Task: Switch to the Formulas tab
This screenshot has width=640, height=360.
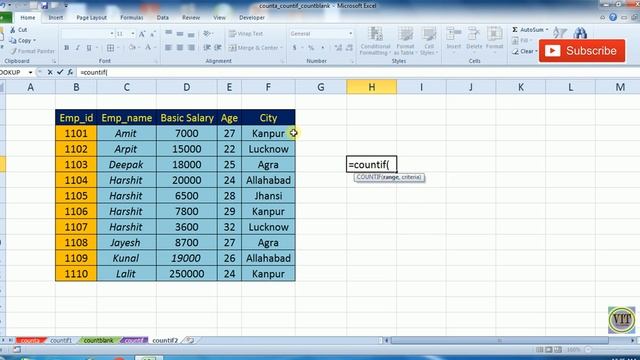Action: tap(131, 18)
